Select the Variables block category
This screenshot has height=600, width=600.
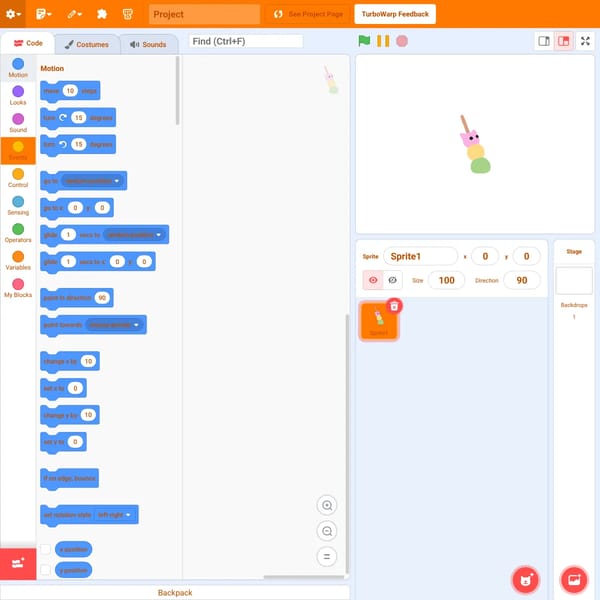pyautogui.click(x=18, y=261)
